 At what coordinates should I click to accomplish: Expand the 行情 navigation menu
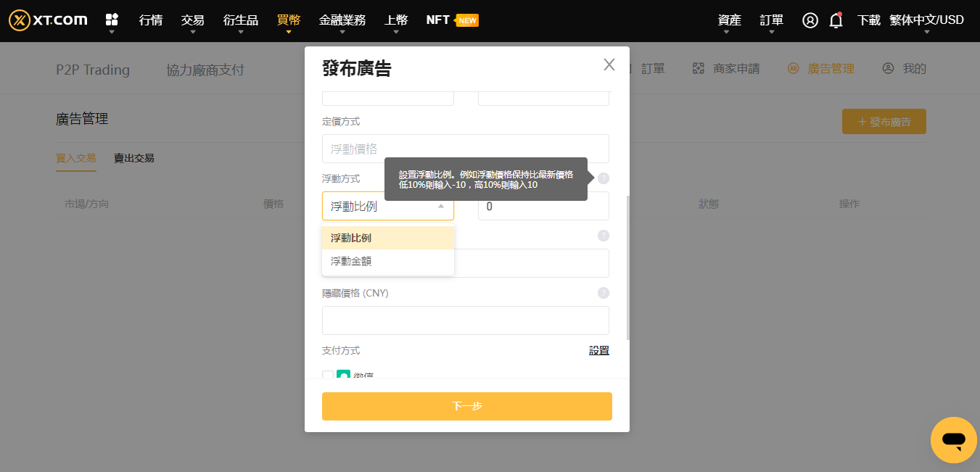[x=151, y=20]
